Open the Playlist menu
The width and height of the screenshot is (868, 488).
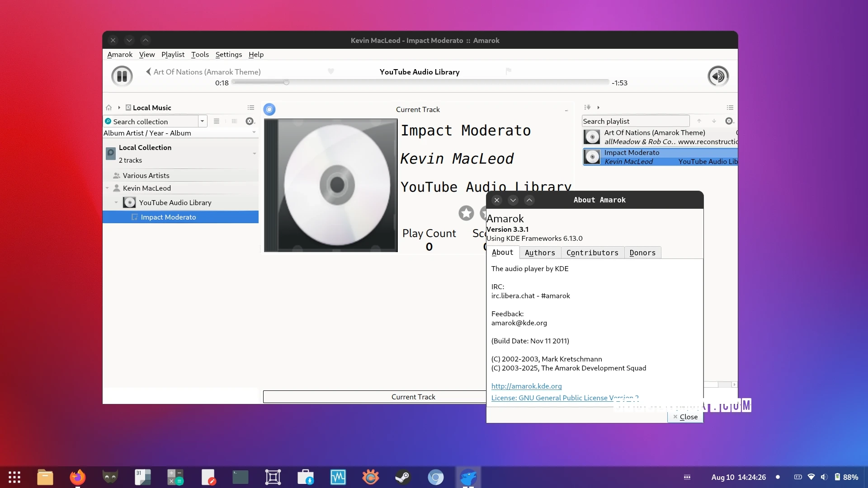point(173,54)
